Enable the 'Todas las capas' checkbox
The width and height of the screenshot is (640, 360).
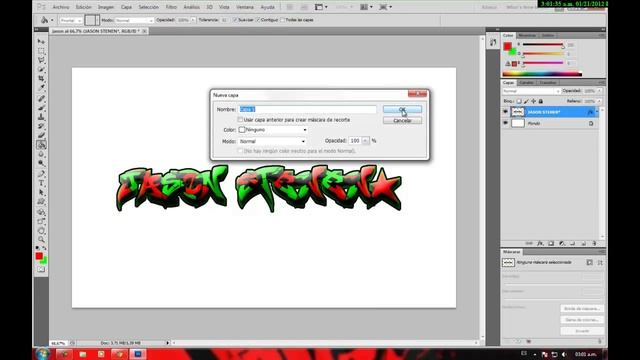coord(282,20)
